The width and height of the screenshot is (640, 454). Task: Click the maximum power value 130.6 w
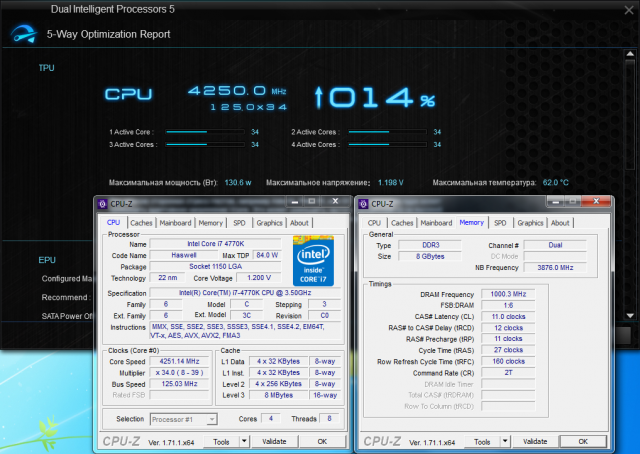coord(238,182)
